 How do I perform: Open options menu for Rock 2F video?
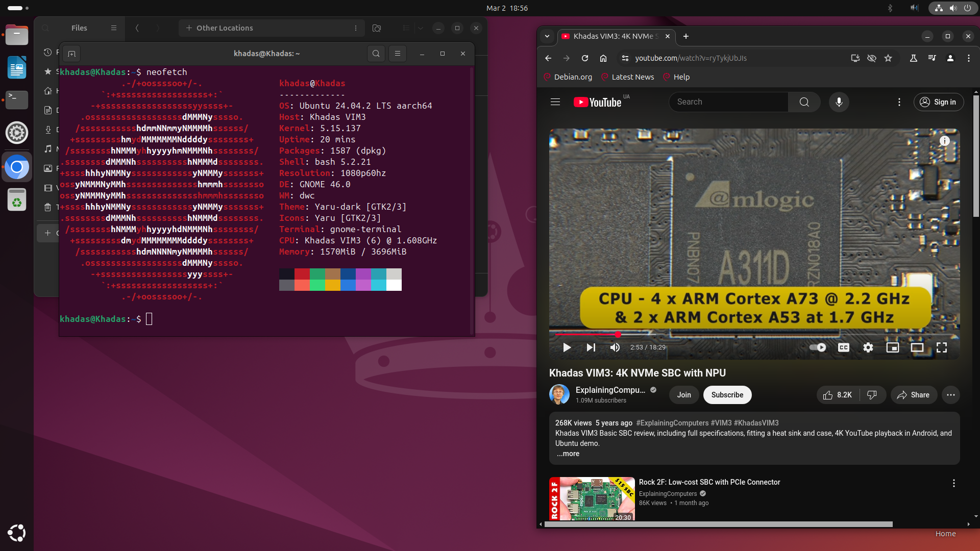click(x=953, y=483)
